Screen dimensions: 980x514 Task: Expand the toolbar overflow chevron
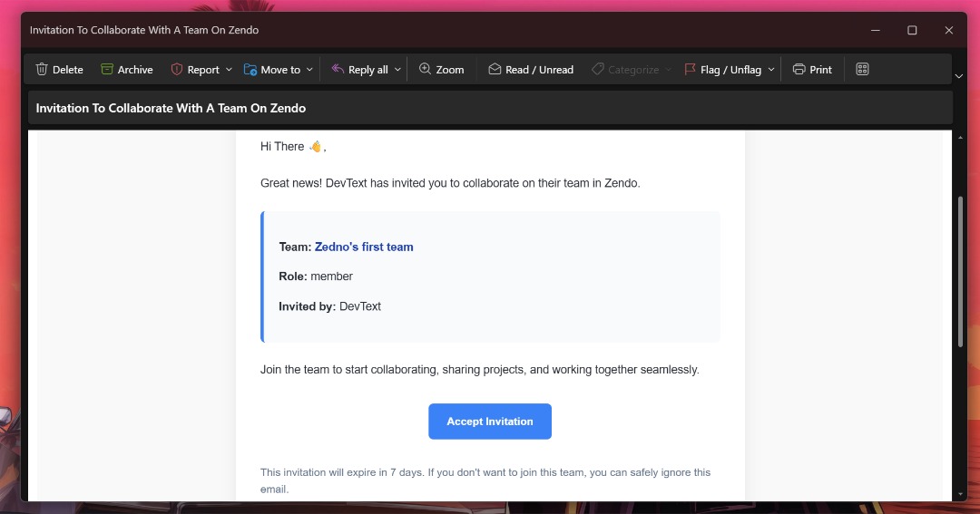(959, 76)
